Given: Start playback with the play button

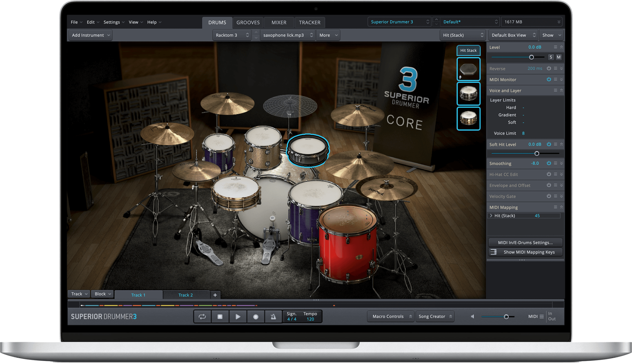Looking at the screenshot, I should (238, 317).
